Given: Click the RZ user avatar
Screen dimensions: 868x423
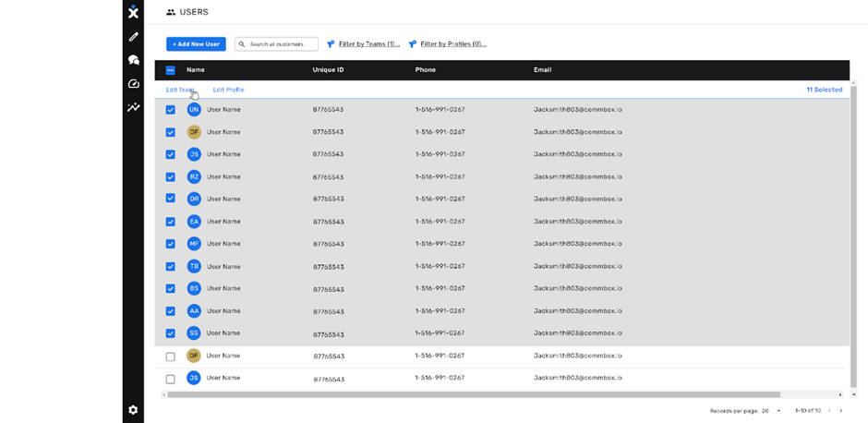Looking at the screenshot, I should coord(194,177).
